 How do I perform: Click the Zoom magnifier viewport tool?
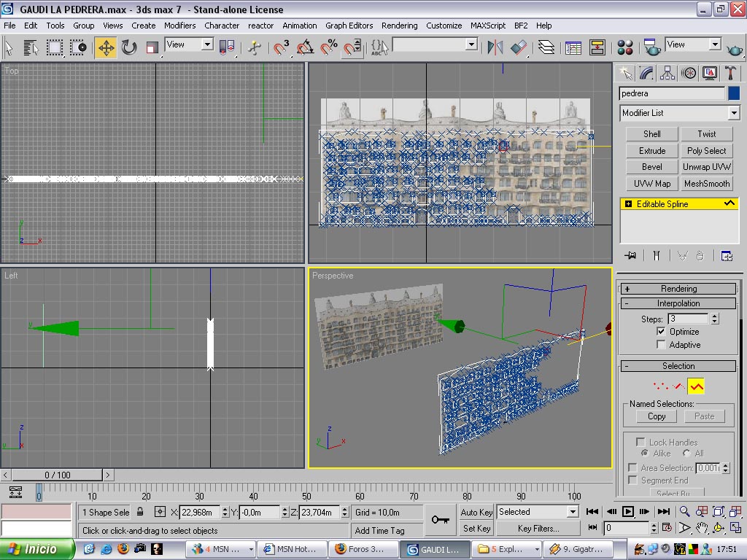pos(686,512)
